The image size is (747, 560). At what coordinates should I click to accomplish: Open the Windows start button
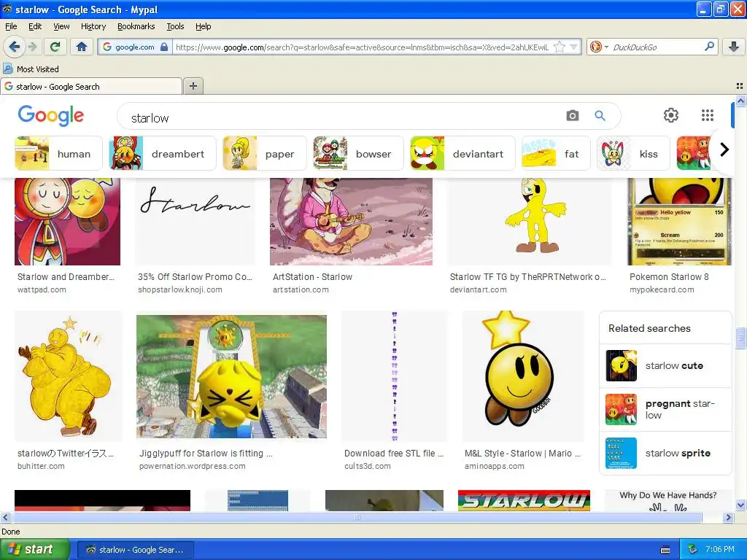pyautogui.click(x=35, y=550)
